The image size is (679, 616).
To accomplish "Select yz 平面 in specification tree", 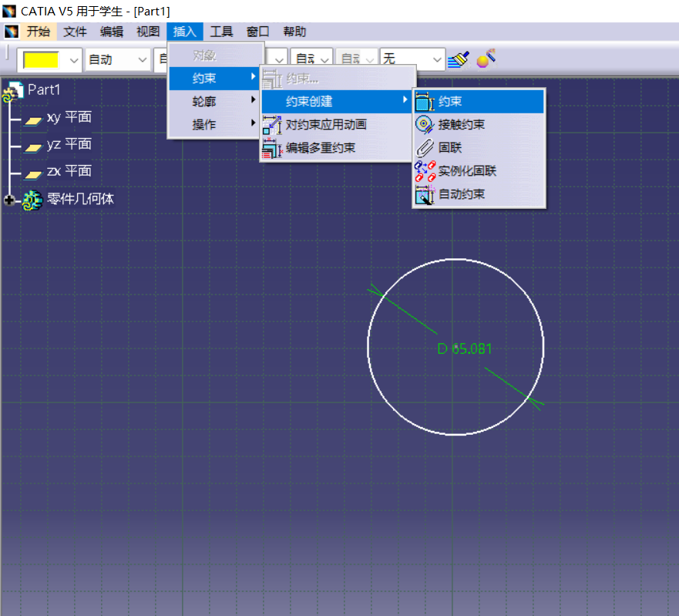I will [x=69, y=144].
